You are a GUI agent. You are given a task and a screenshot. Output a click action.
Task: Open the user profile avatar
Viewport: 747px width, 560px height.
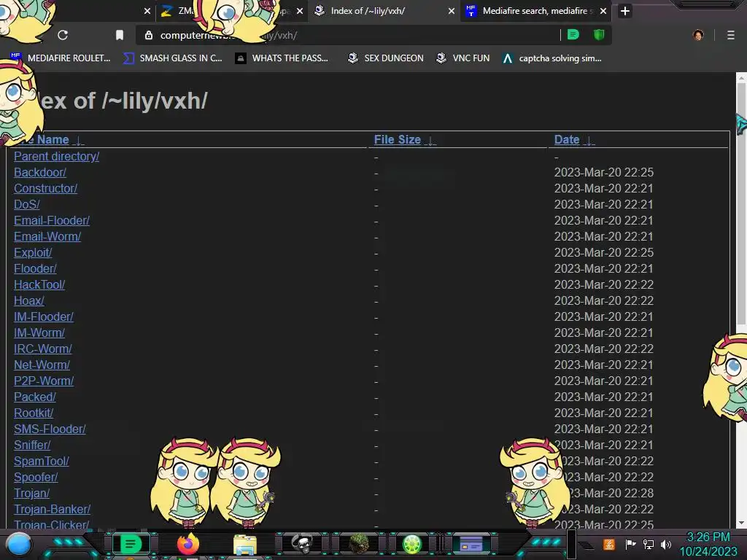point(698,35)
